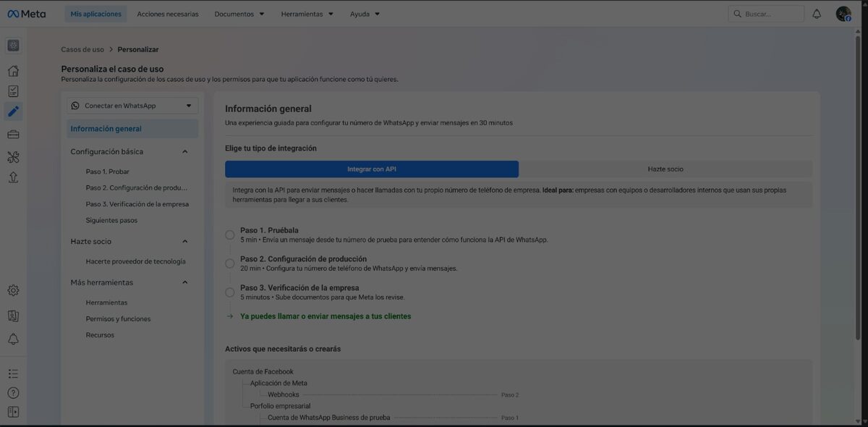868x427 pixels.
Task: Click the Paso 1 label beside WhatsApp Business
Action: pos(510,418)
